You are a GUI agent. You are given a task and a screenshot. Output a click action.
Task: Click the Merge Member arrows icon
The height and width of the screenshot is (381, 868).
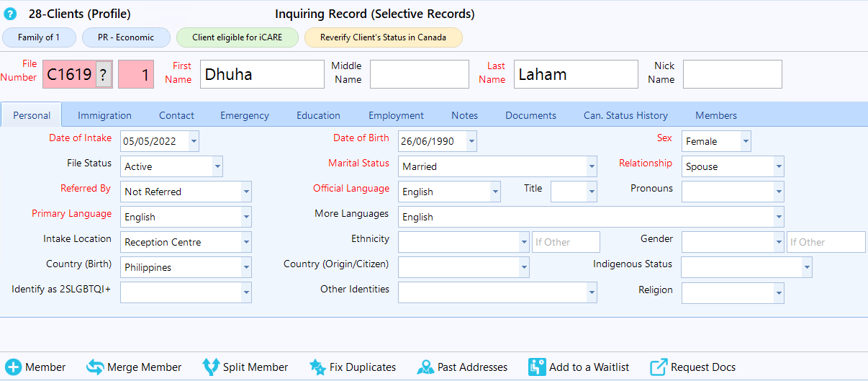click(x=95, y=367)
